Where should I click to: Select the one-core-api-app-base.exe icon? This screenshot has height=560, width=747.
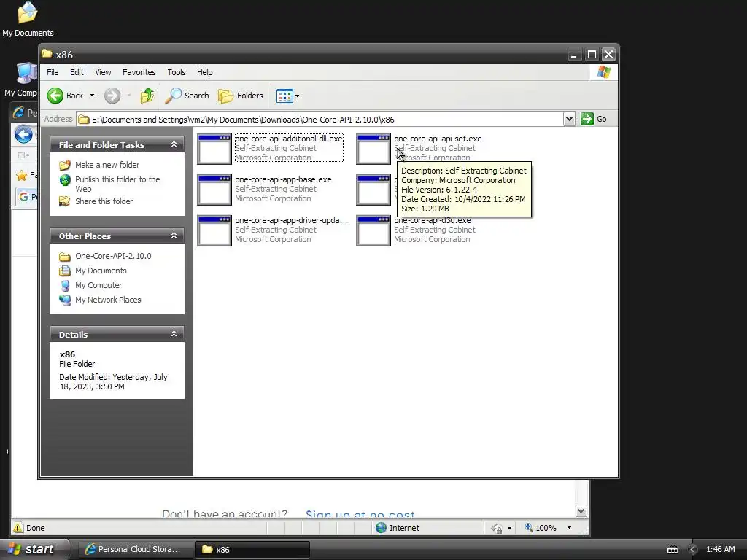(x=214, y=190)
